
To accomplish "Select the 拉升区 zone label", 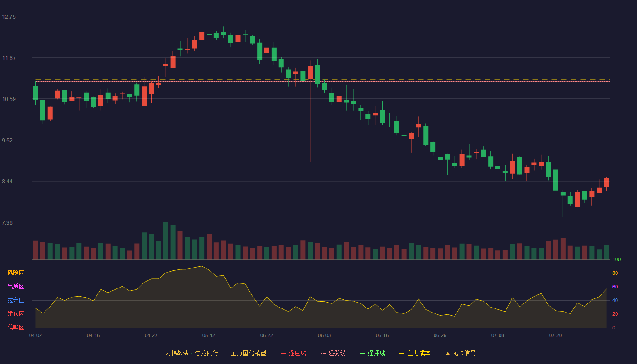I will click(15, 300).
